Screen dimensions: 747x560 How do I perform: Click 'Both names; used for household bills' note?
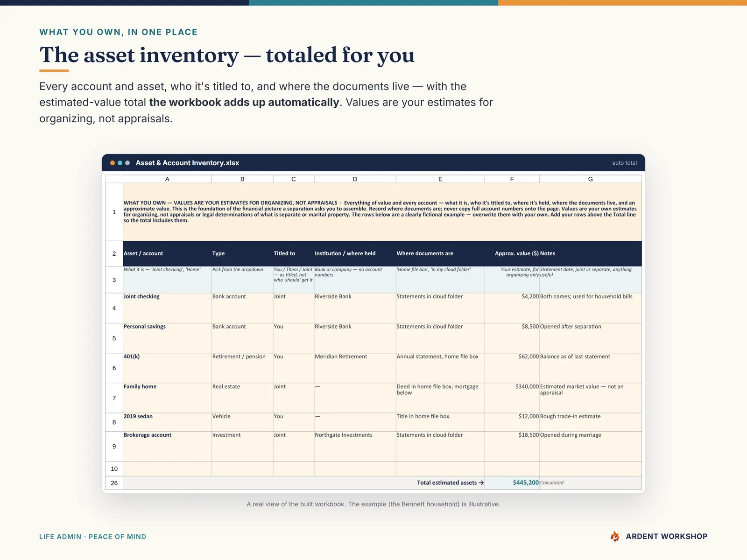pyautogui.click(x=591, y=308)
